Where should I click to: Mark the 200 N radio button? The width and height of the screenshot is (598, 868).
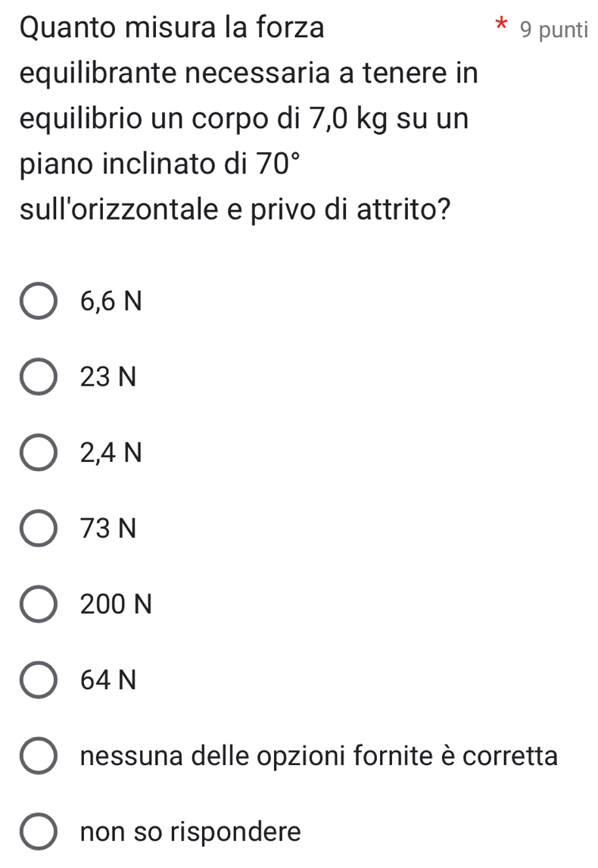click(x=38, y=605)
